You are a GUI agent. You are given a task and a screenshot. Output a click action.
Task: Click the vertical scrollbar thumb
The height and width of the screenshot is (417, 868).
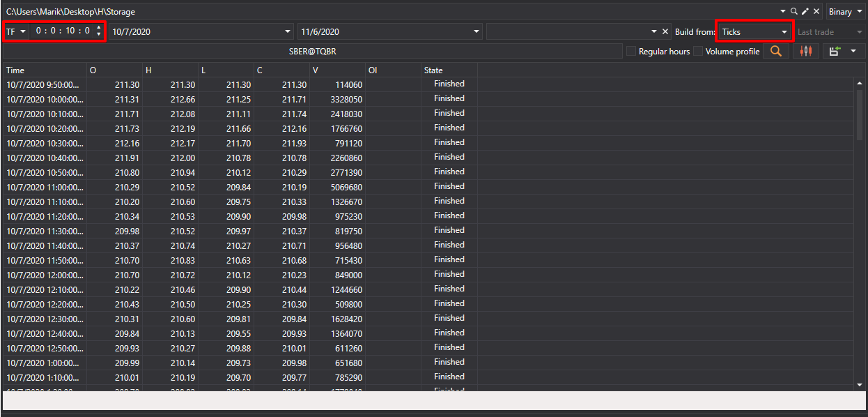(860, 115)
